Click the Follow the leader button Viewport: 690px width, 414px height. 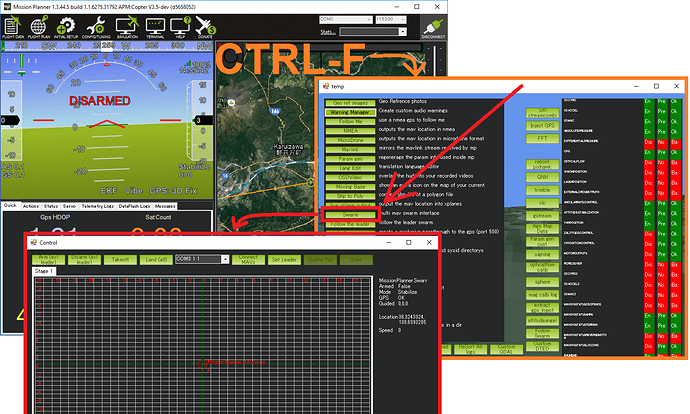350,224
